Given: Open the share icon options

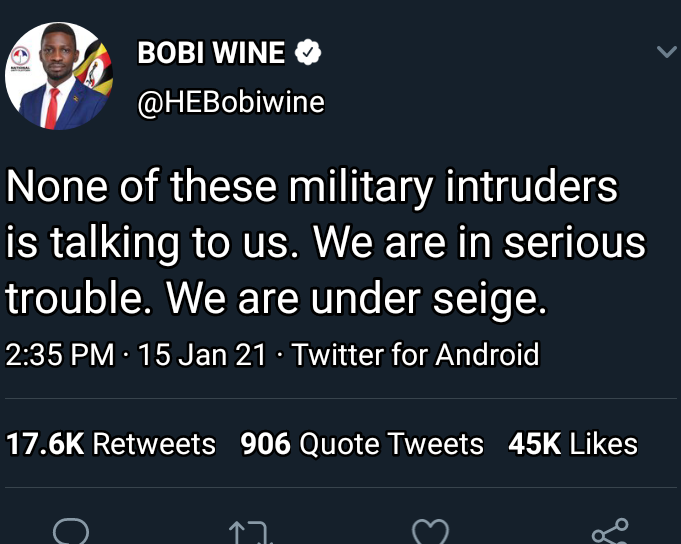Looking at the screenshot, I should click(x=609, y=531).
